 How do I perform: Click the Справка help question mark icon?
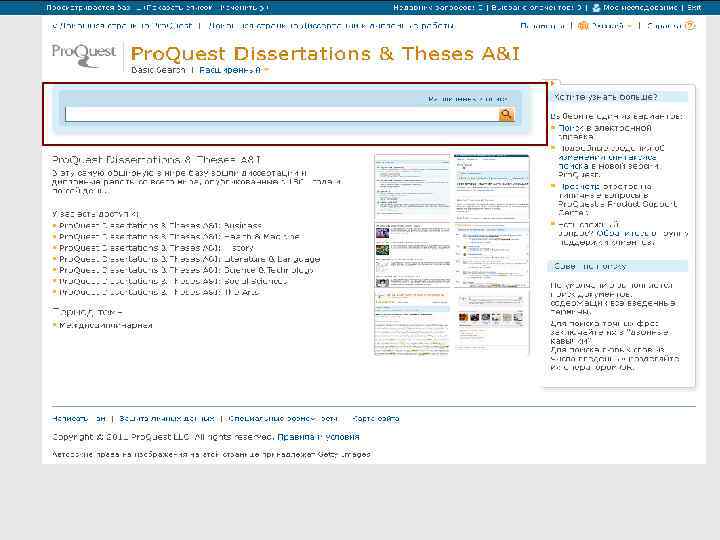coord(690,26)
